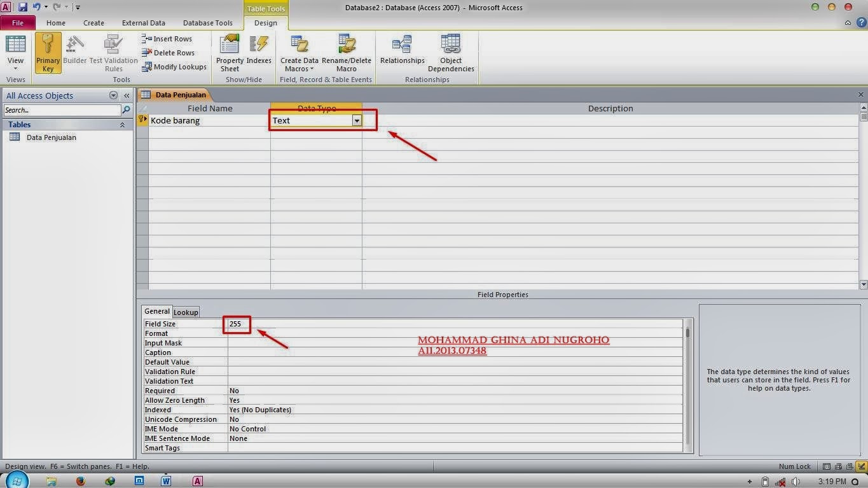The height and width of the screenshot is (488, 868).
Task: Open Create Data Macros dropdown
Action: click(x=300, y=53)
